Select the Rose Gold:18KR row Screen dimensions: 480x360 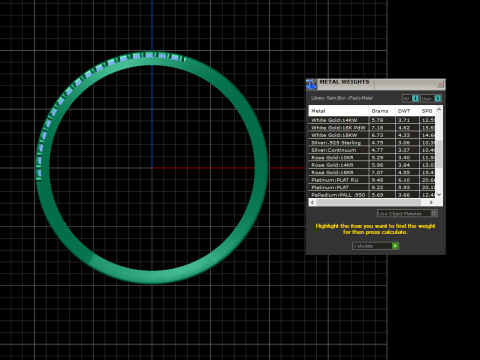[x=372, y=173]
